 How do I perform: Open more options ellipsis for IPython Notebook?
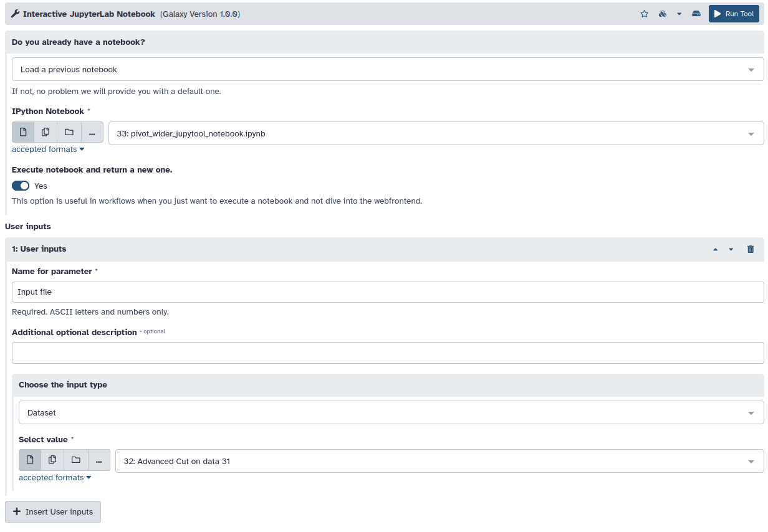92,132
